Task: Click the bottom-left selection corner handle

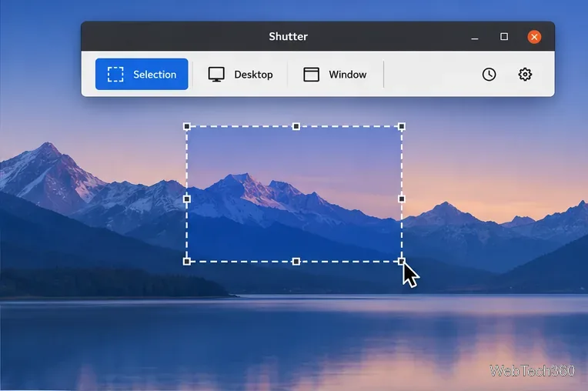Action: [x=187, y=261]
